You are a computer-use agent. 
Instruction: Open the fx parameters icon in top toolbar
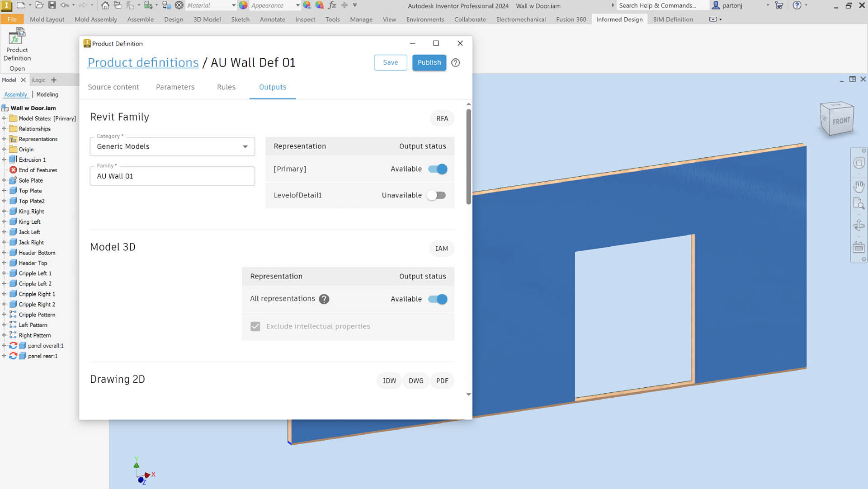tap(332, 5)
